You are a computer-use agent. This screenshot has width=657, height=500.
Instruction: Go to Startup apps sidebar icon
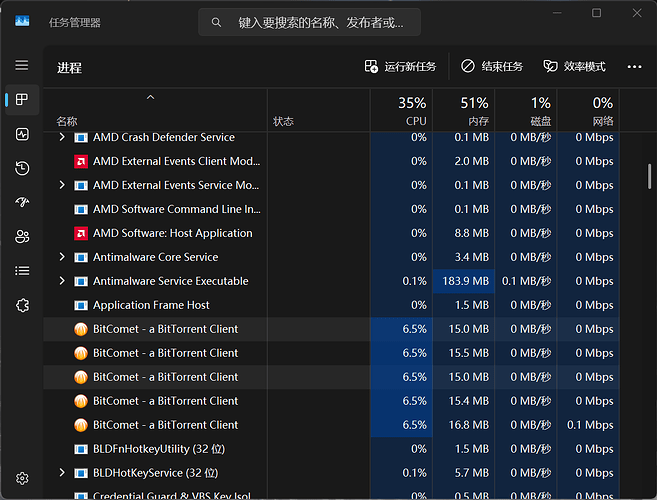click(22, 202)
